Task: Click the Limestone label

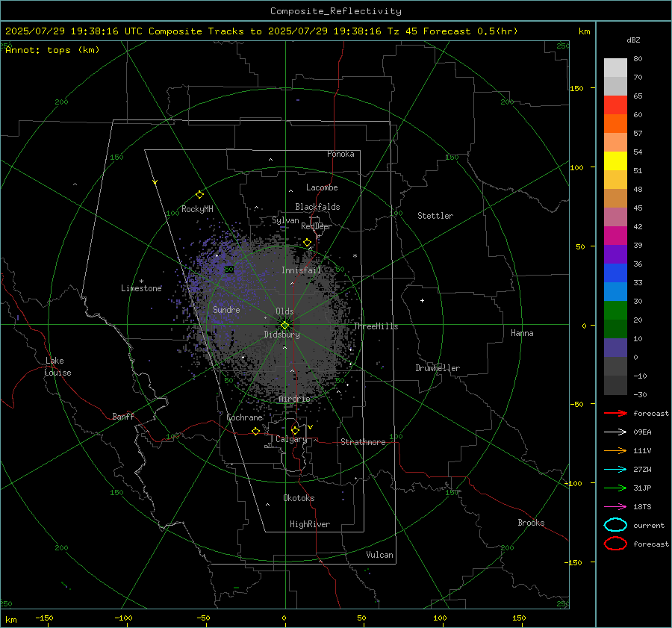Action: coord(141,288)
